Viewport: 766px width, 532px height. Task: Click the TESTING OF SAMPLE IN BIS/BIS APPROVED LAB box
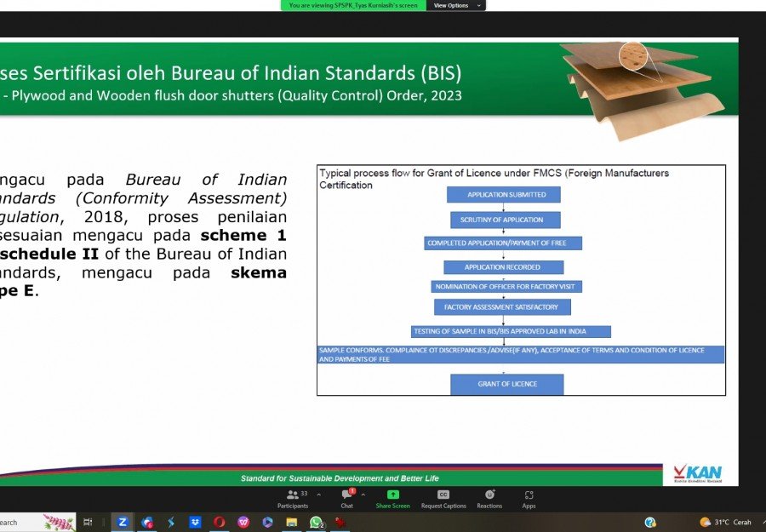tap(511, 332)
